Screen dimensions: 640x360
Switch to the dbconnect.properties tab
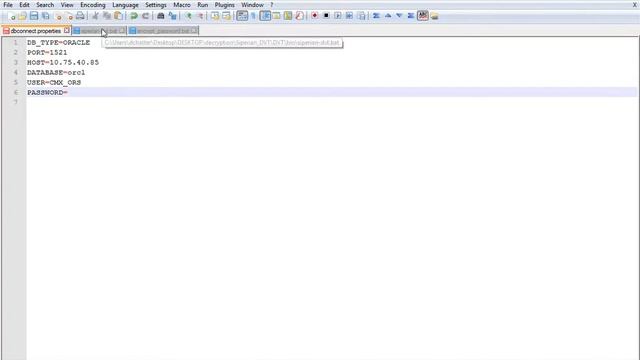[36, 31]
